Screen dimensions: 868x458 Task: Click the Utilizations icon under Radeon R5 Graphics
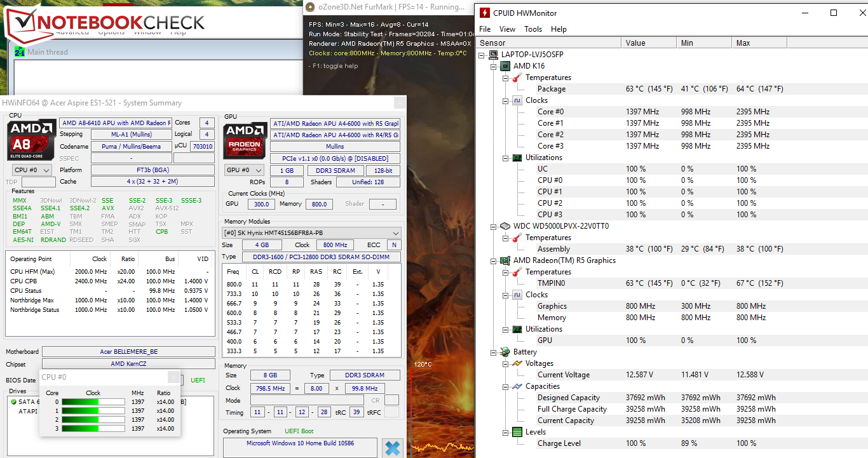[x=517, y=329]
